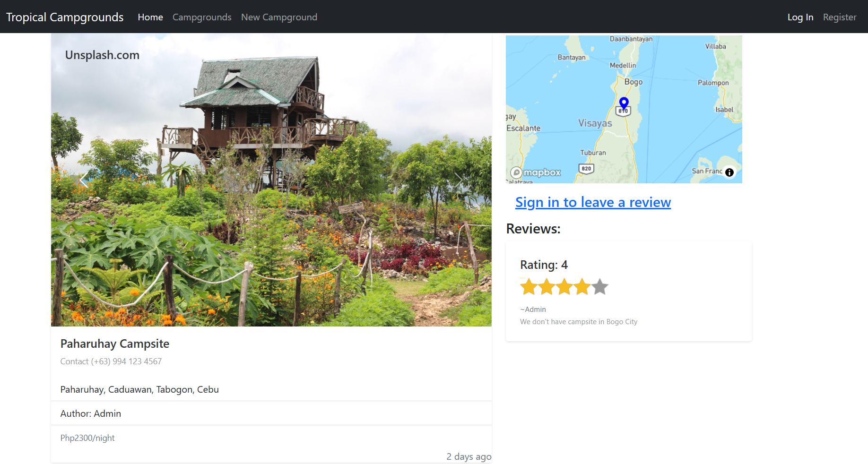Click the gray fifth rating star

(x=600, y=286)
